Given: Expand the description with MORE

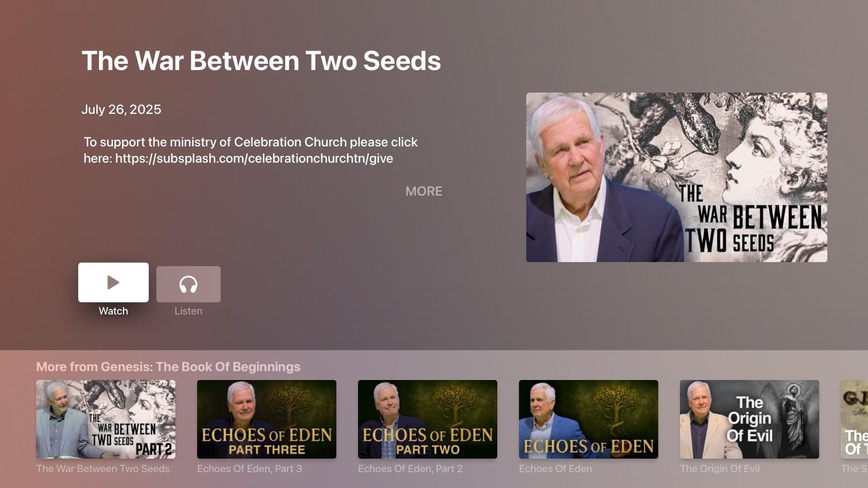Looking at the screenshot, I should [424, 191].
